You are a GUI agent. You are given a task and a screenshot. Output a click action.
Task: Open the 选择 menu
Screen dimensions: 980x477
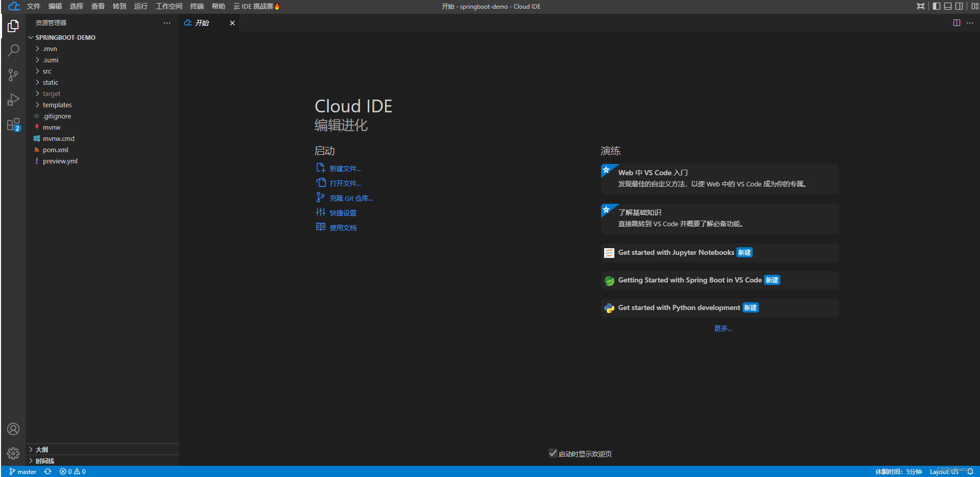[77, 6]
